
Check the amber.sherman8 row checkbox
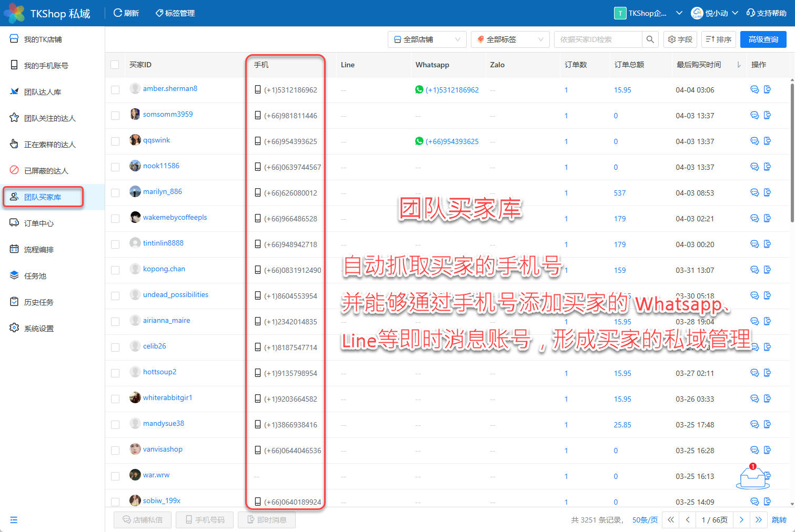(x=115, y=90)
